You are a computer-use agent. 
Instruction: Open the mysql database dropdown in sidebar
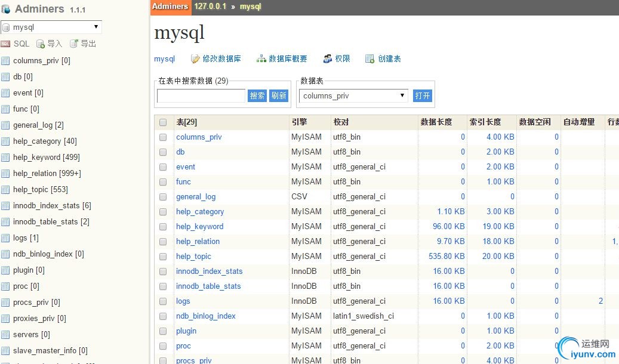[x=51, y=27]
